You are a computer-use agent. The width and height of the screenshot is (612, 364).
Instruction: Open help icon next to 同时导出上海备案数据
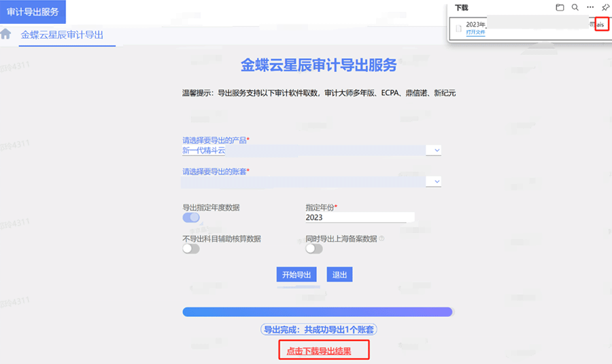pos(381,238)
